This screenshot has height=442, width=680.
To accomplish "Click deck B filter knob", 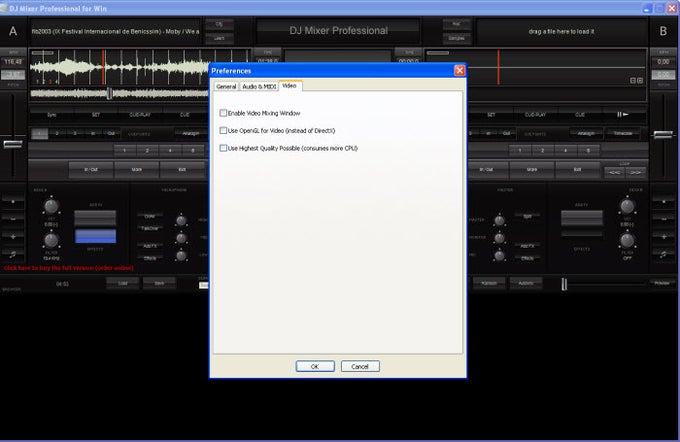I will pos(627,240).
